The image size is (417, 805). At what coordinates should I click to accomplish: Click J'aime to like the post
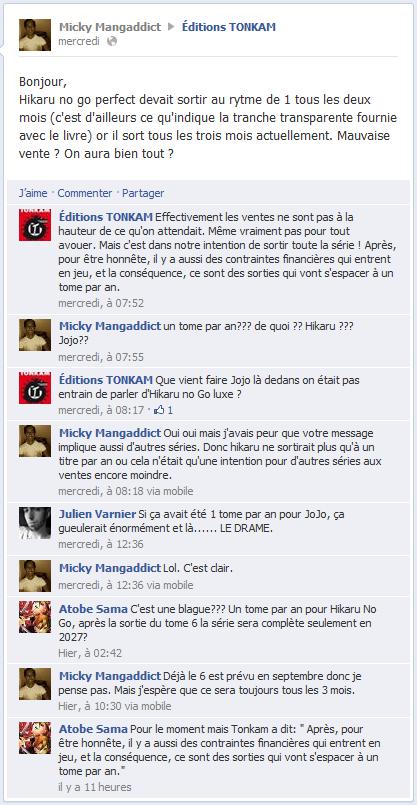pos(33,193)
